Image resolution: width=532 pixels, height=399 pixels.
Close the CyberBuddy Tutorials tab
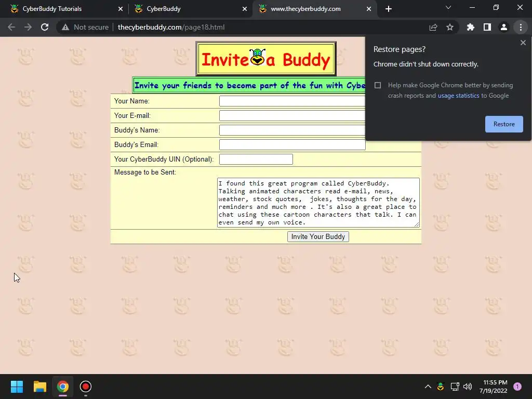tap(121, 9)
